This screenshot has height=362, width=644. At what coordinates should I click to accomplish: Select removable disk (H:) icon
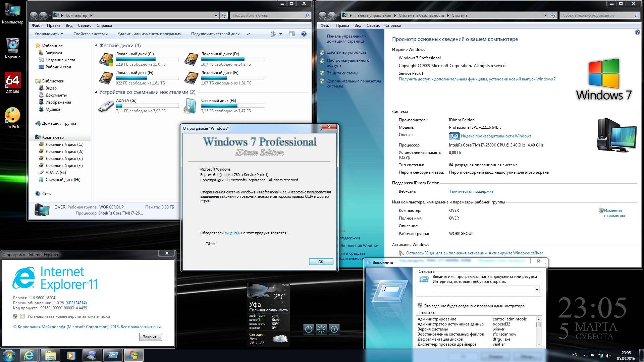tap(190, 106)
